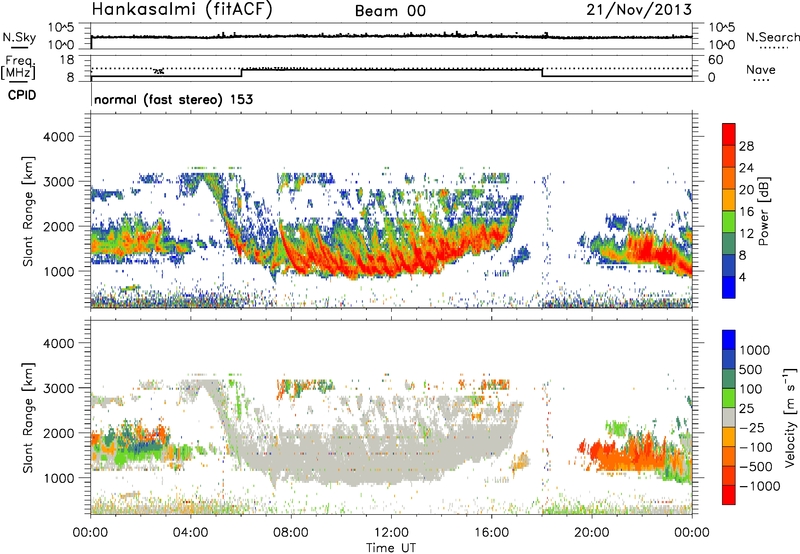The width and height of the screenshot is (800, 554).
Task: Click the '500' velocity colorbar value
Action: [750, 369]
